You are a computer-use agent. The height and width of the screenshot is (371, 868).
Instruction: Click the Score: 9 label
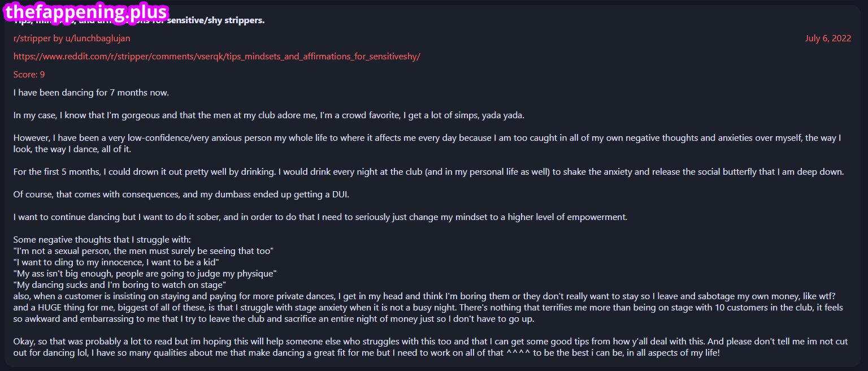[x=29, y=75]
